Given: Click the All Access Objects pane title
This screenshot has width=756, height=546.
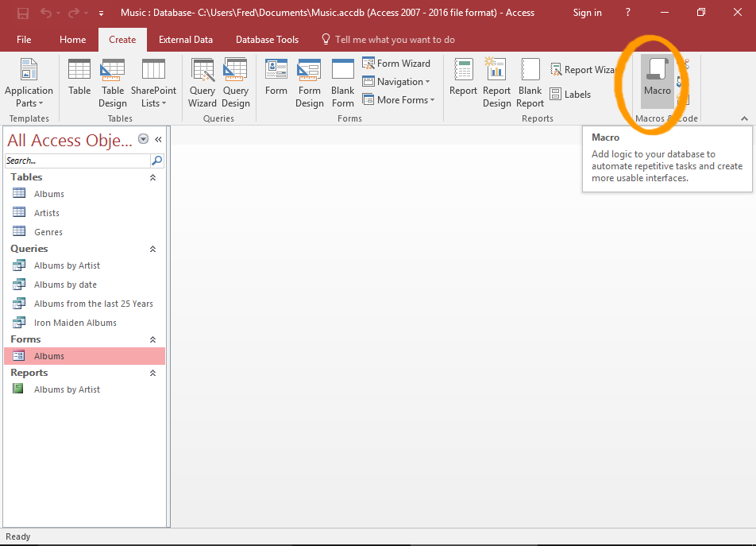Looking at the screenshot, I should (x=69, y=140).
